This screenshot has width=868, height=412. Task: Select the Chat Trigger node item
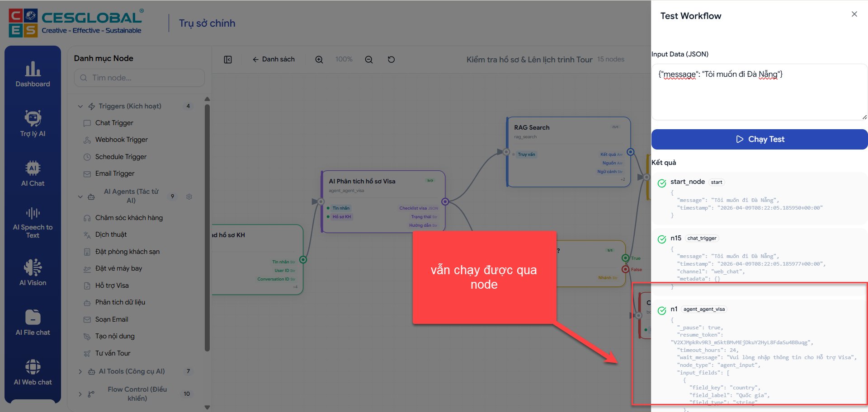(x=114, y=123)
